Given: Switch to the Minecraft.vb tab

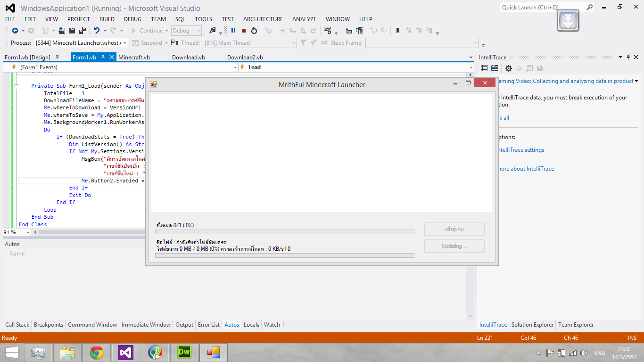Looking at the screenshot, I should tap(134, 58).
